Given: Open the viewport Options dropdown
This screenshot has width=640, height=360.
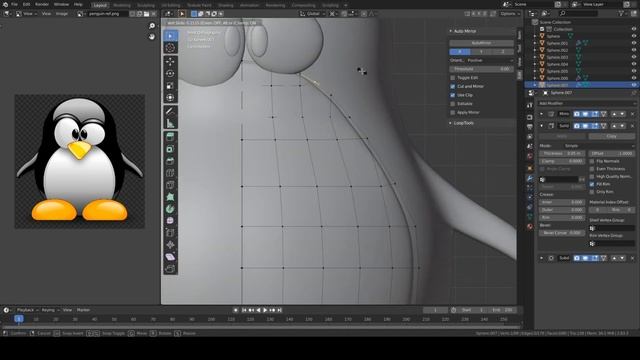Looking at the screenshot, I should (510, 13).
